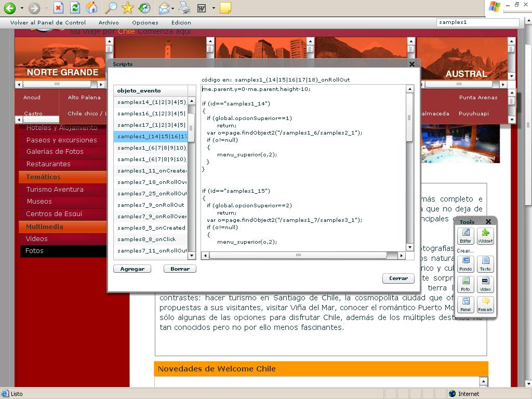Image resolution: width=532 pixels, height=399 pixels.
Task: Open the Opciones menu
Action: point(145,22)
